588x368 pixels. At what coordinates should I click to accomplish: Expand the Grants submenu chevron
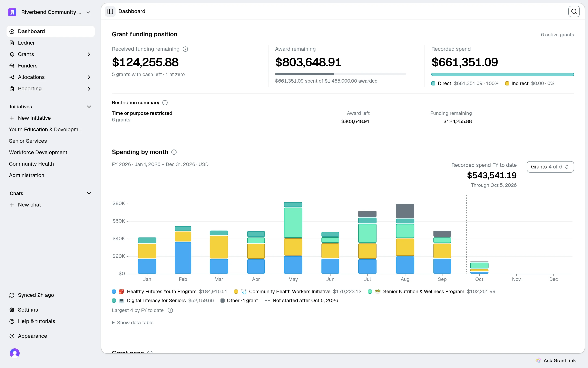tap(89, 54)
